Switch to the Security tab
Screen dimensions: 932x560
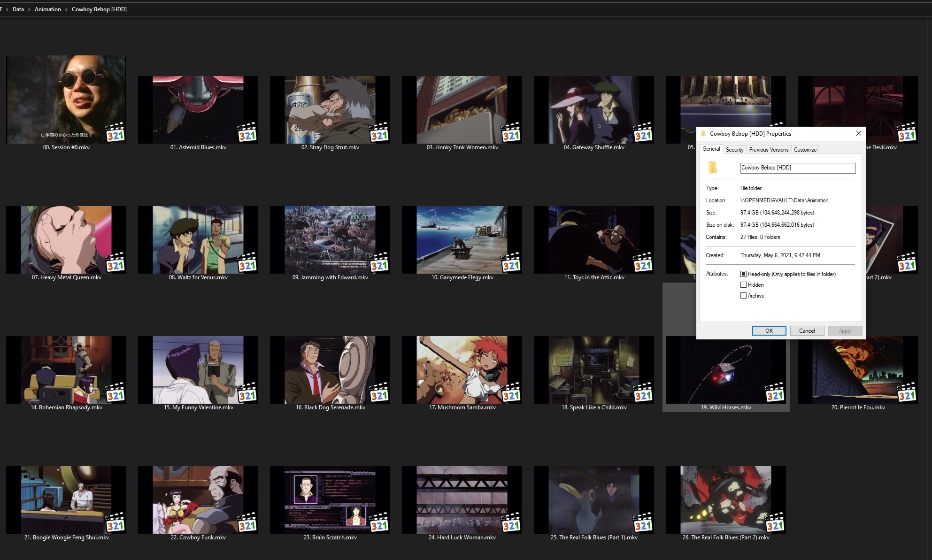(x=734, y=150)
